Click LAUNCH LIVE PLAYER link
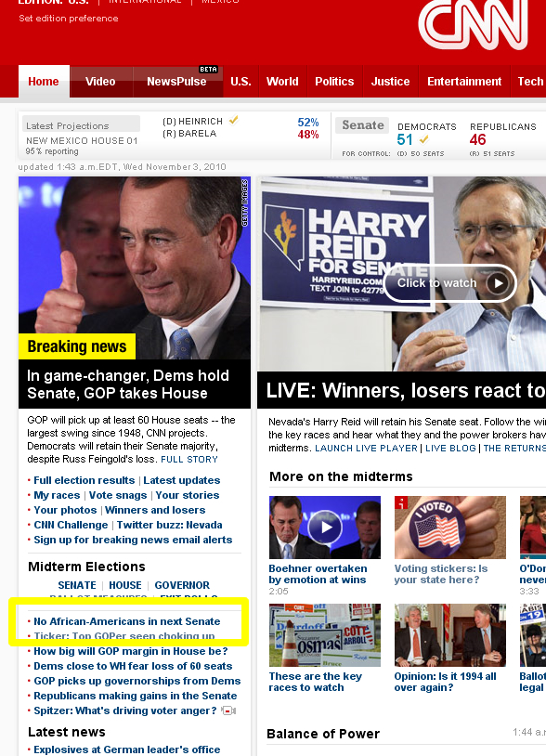 (x=366, y=449)
